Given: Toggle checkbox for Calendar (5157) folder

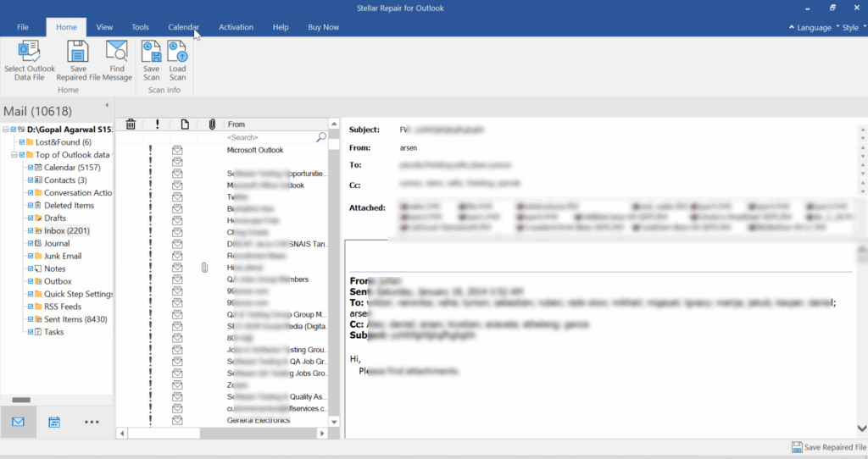Looking at the screenshot, I should (x=31, y=168).
